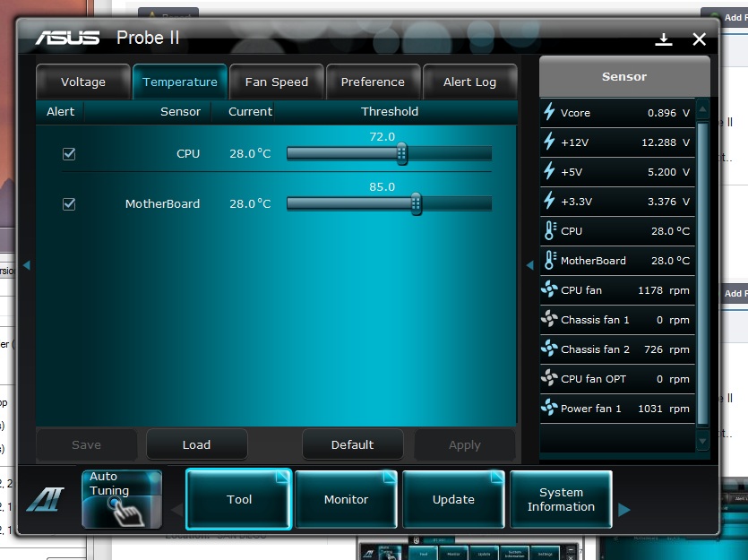Click the +12V lightning bolt icon
Viewport: 748px width, 560px height.
tap(549, 142)
